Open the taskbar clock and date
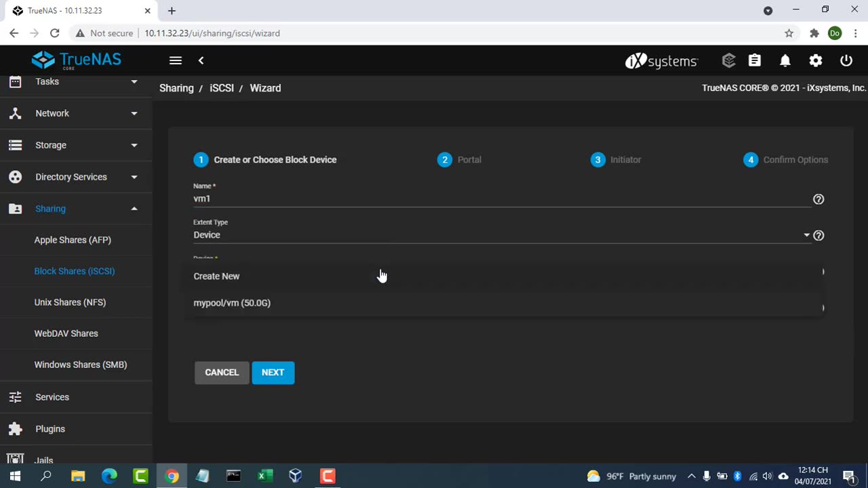The width and height of the screenshot is (868, 488). (x=814, y=476)
